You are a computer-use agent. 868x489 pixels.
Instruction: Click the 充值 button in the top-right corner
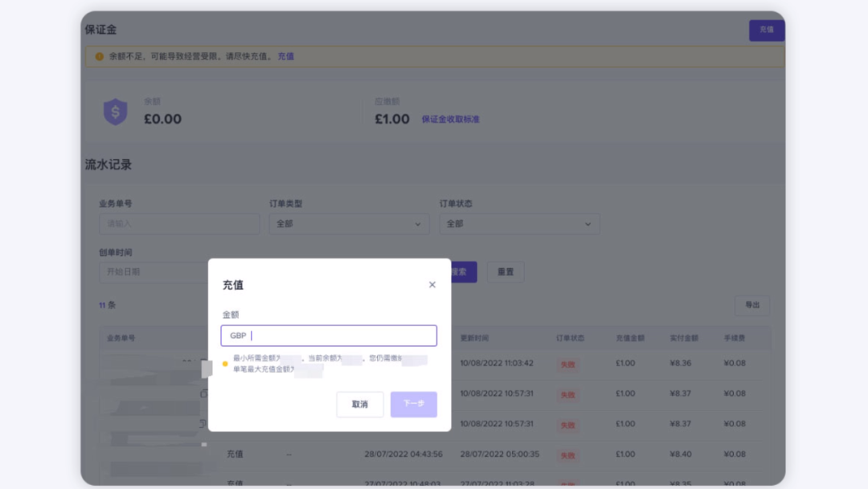click(767, 29)
